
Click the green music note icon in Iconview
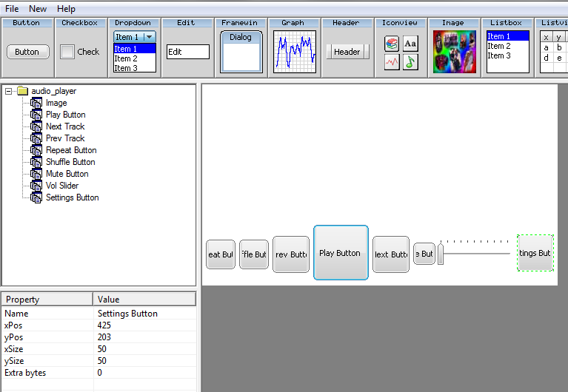pyautogui.click(x=410, y=62)
